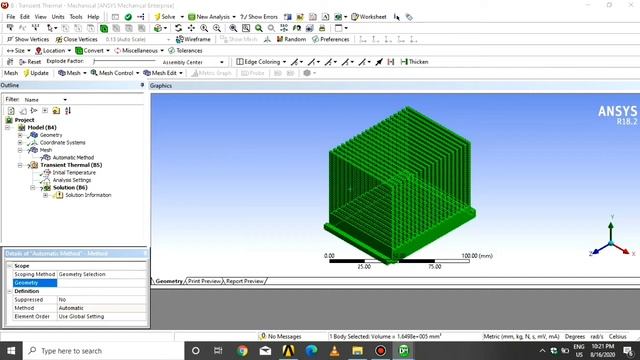Open the View menu
Viewport: 640px width, 360px height.
pyautogui.click(x=40, y=17)
